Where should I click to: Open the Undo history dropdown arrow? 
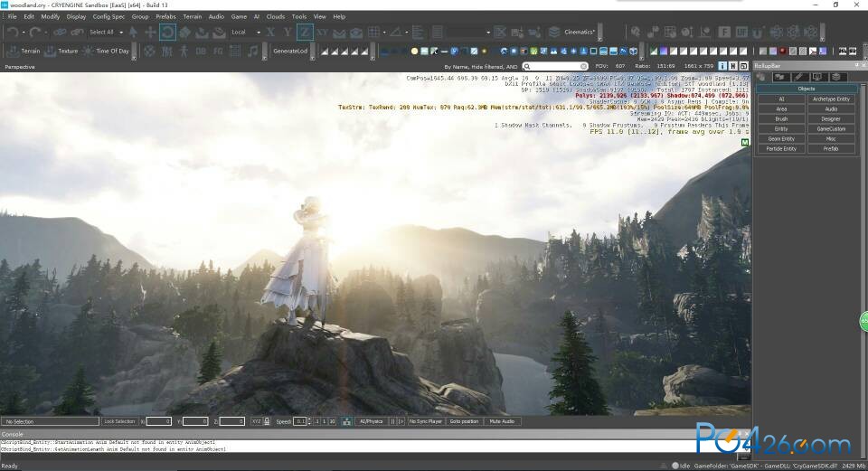tap(24, 33)
